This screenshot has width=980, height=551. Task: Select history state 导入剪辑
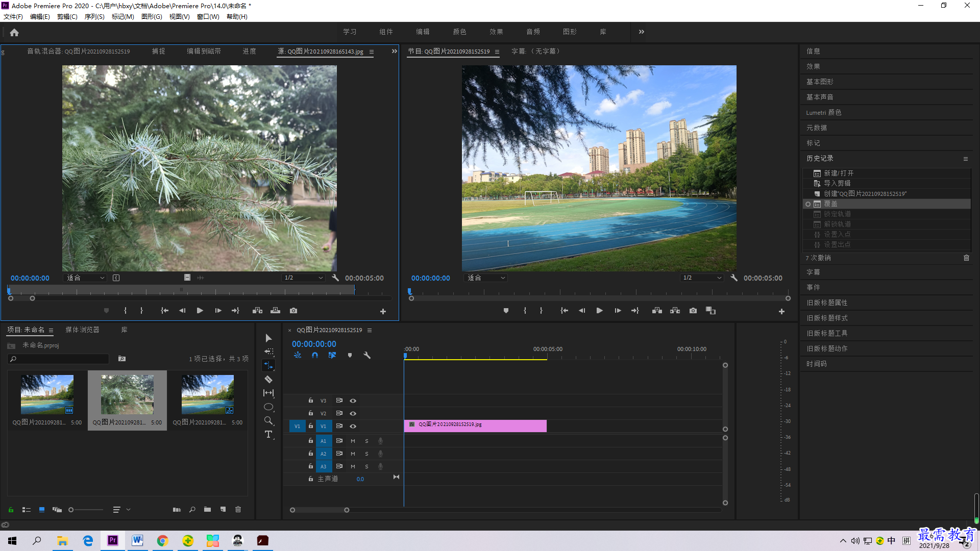[x=887, y=183]
